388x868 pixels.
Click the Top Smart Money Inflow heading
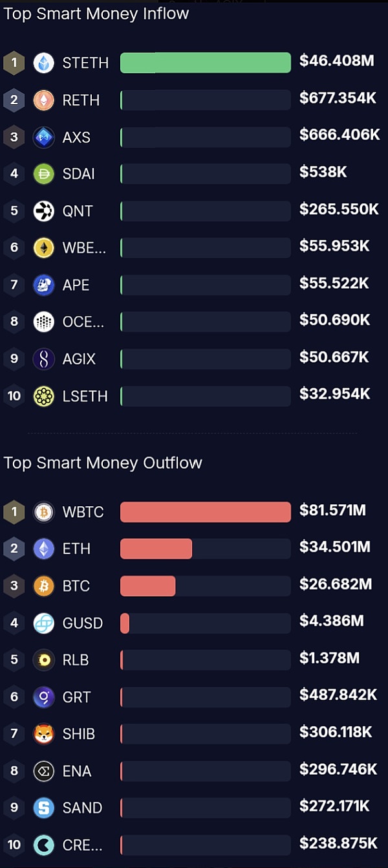click(x=96, y=14)
